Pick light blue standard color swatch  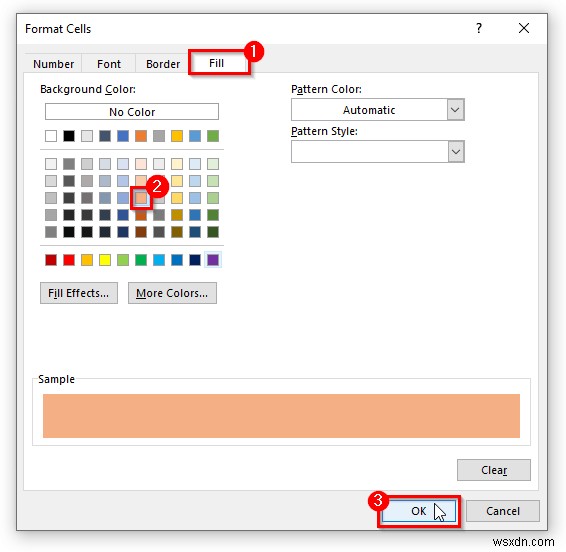pos(159,260)
